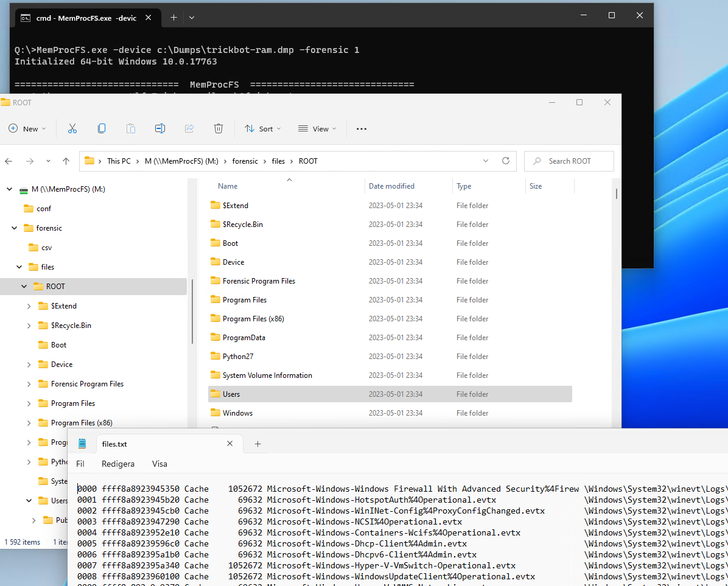Select Forensic Program Files in file list
728x586 pixels.
point(390,281)
